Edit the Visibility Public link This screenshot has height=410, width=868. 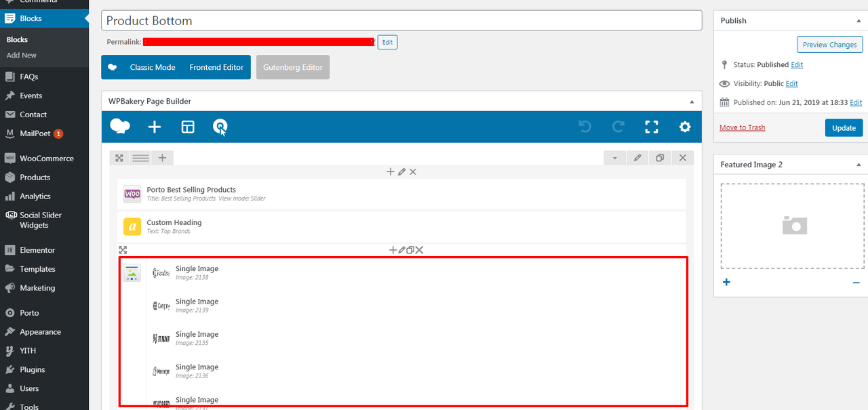pyautogui.click(x=791, y=84)
